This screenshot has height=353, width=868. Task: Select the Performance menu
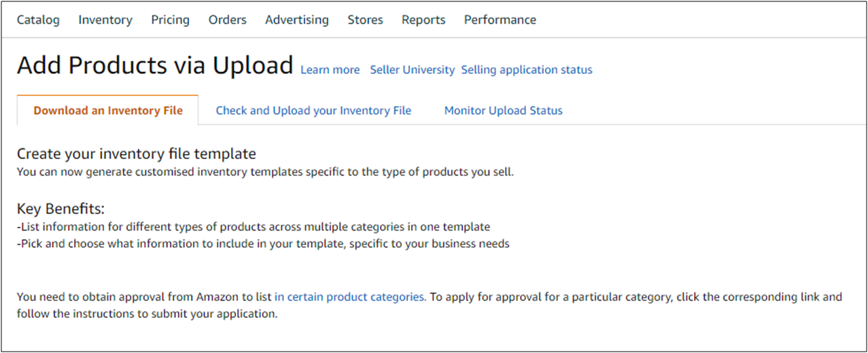point(500,20)
